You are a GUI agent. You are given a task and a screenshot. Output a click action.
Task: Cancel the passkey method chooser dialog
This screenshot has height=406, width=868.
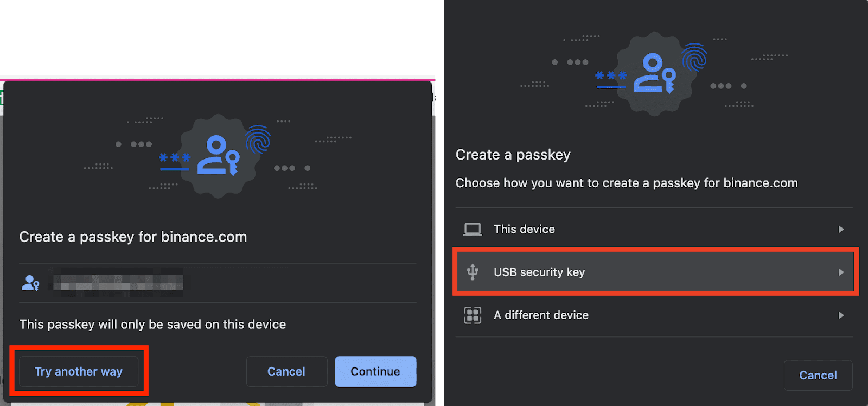[x=818, y=375]
